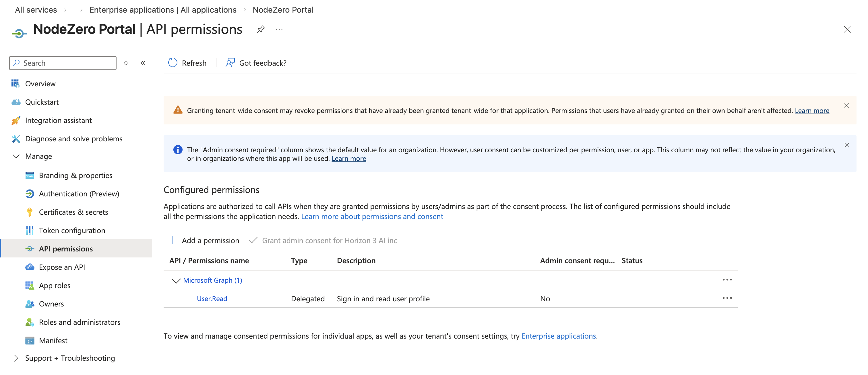Collapse the Manage section in sidebar
This screenshot has height=375, width=868.
coord(16,156)
